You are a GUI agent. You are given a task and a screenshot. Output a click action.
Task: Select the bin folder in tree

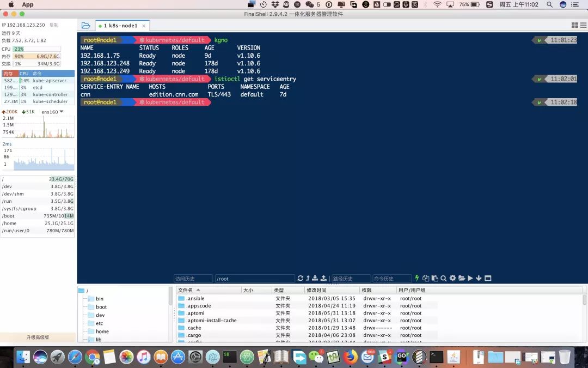coord(96,299)
